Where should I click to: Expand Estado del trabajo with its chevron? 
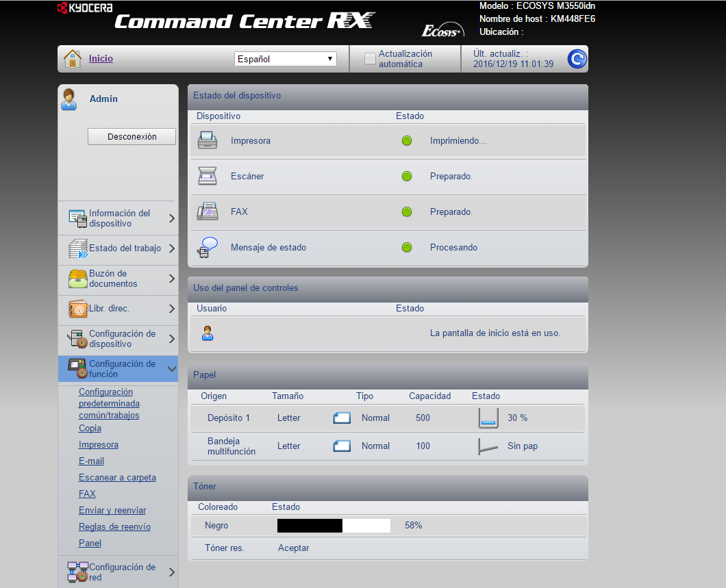(x=172, y=248)
